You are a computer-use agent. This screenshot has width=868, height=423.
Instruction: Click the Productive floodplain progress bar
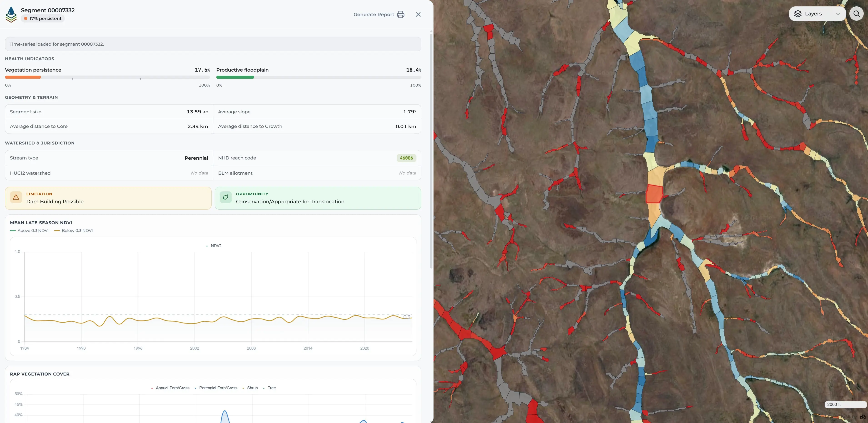319,77
